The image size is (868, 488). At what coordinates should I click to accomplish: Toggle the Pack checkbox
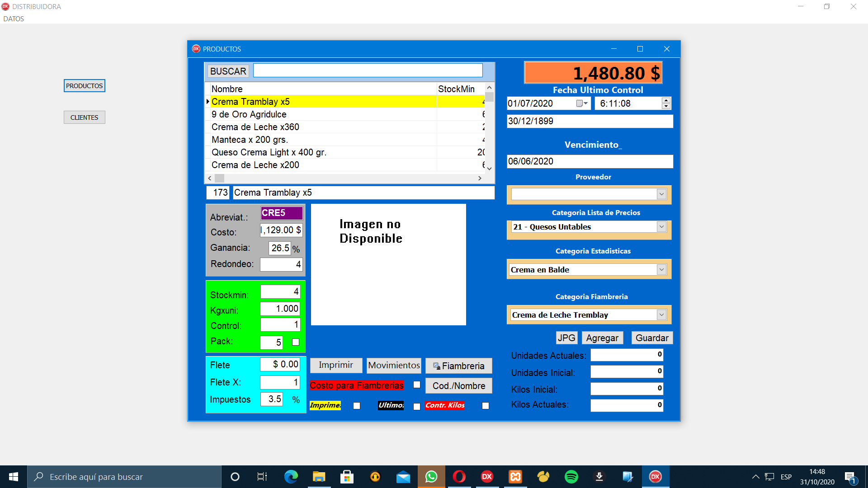pyautogui.click(x=296, y=342)
